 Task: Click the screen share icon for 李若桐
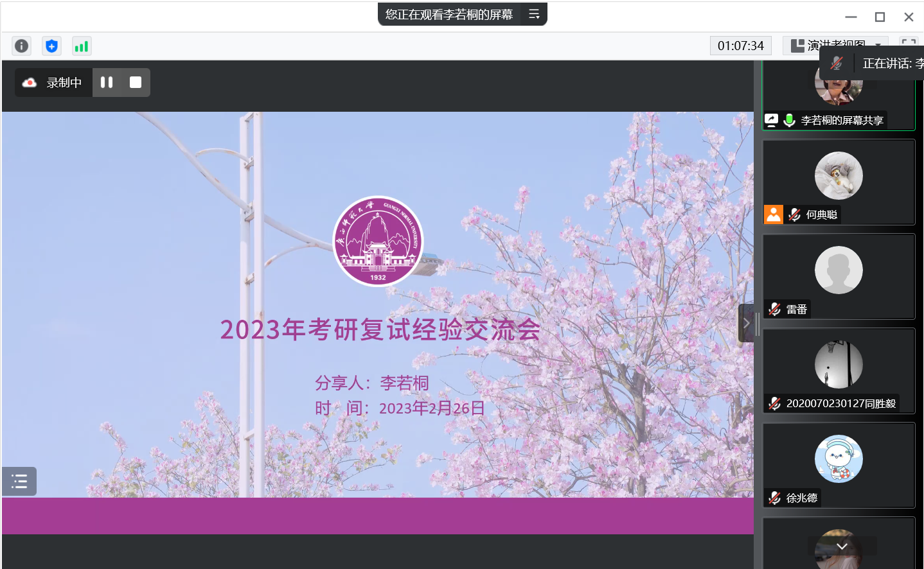772,120
